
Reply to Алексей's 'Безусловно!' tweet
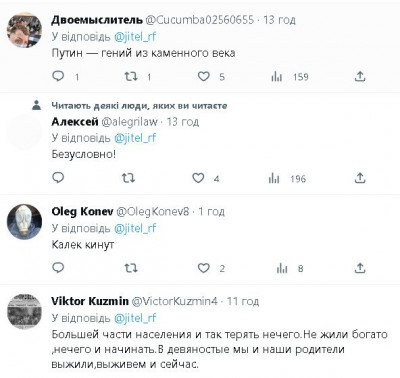click(58, 178)
